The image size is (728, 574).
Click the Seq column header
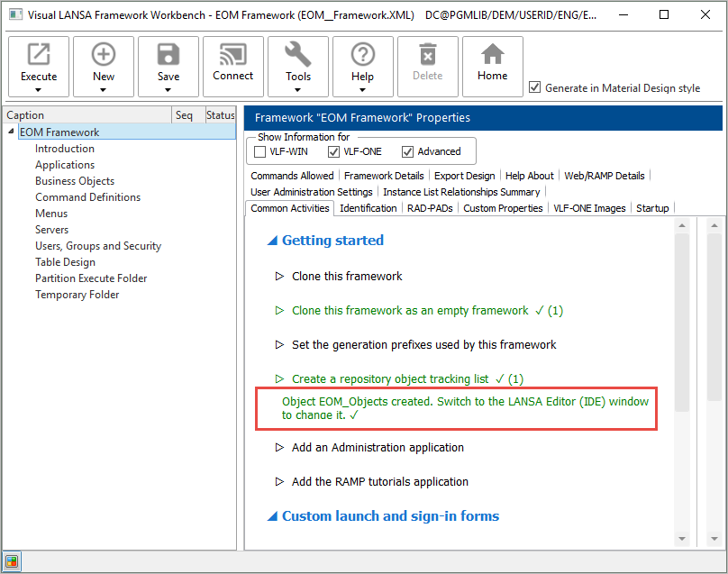188,115
